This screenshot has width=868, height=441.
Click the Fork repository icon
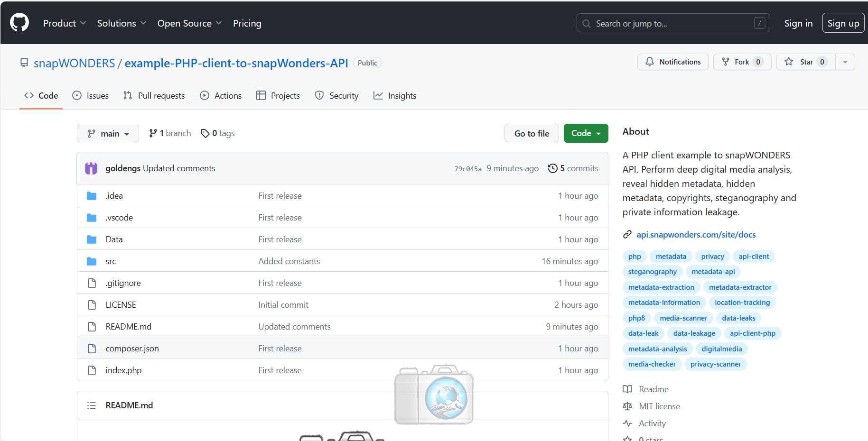pyautogui.click(x=726, y=62)
